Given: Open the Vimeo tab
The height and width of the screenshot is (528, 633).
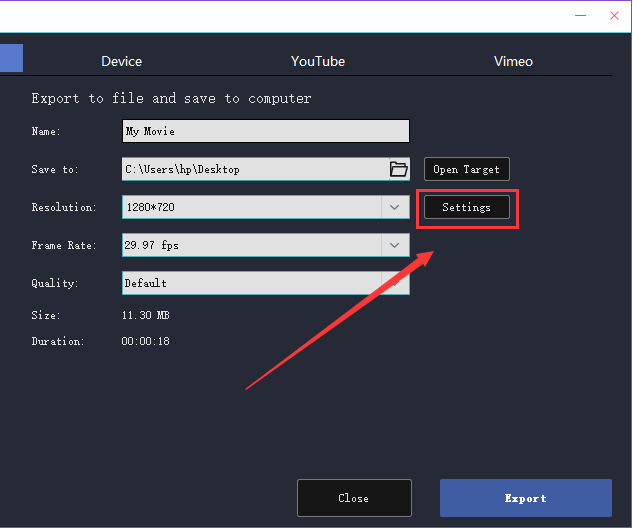Looking at the screenshot, I should pyautogui.click(x=513, y=61).
